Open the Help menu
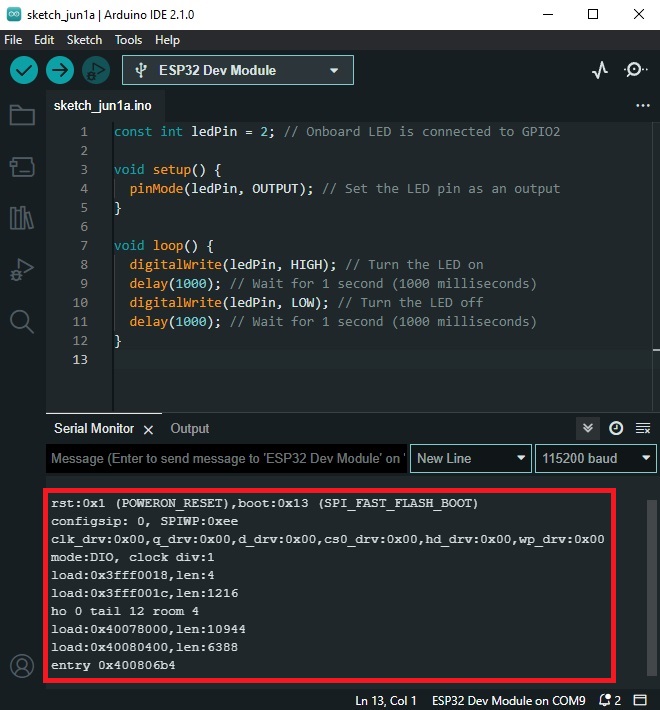660x710 pixels. click(x=167, y=40)
